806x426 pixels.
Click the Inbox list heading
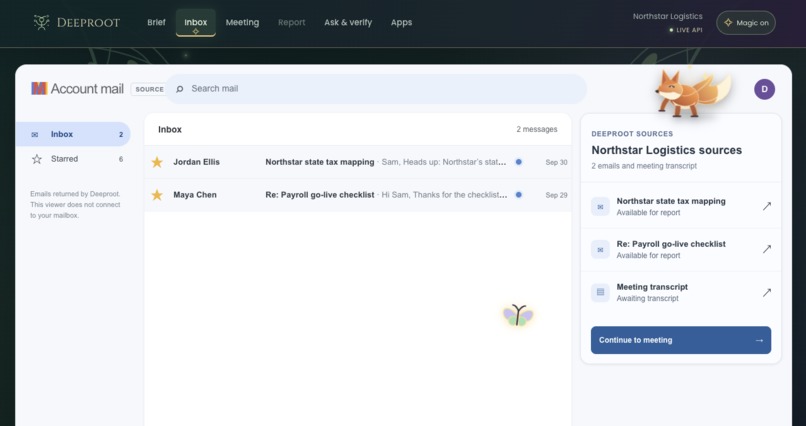[170, 129]
